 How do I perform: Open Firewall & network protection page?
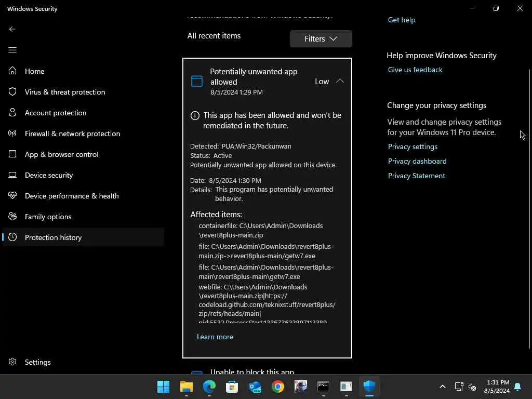point(83,134)
